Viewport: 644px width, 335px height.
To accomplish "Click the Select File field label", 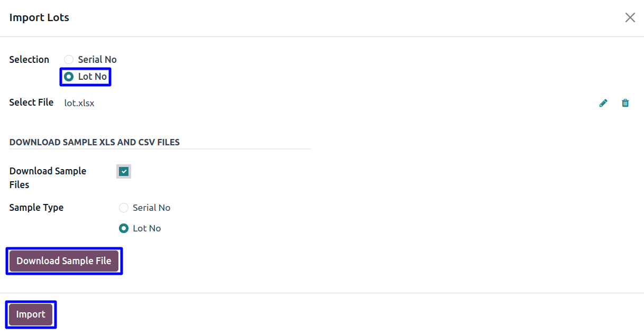I will click(31, 103).
